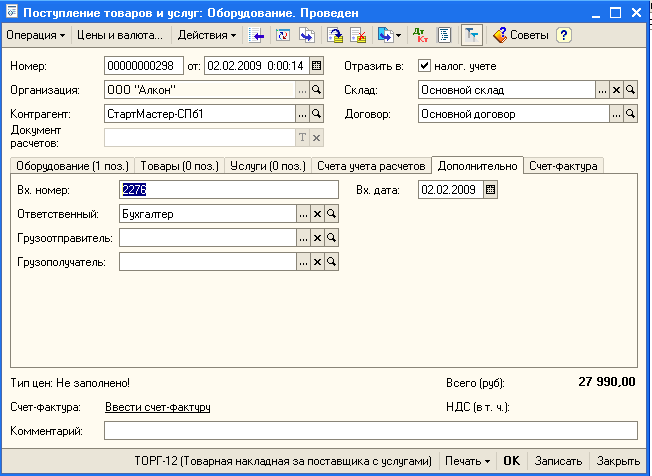Click the date field 02.02.2009 0:00:14
This screenshot has height=476, width=652.
coord(257,66)
